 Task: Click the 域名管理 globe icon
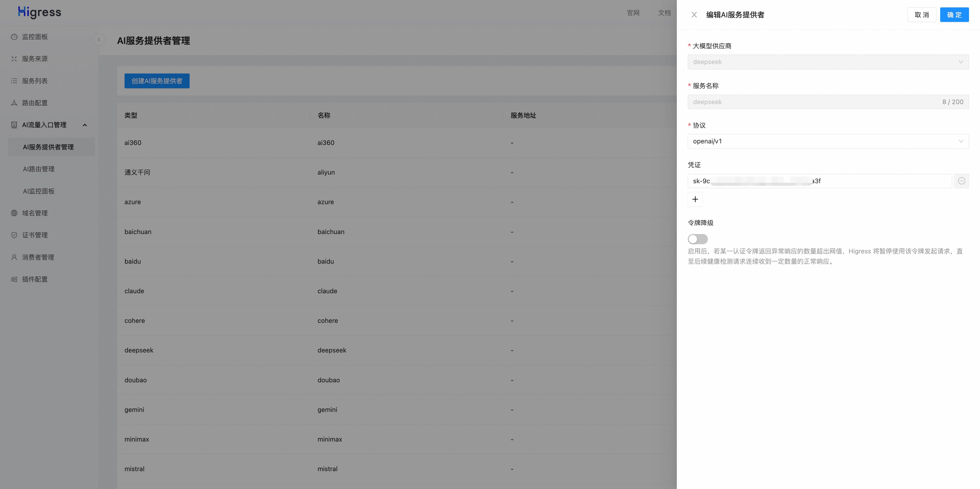[x=14, y=213]
